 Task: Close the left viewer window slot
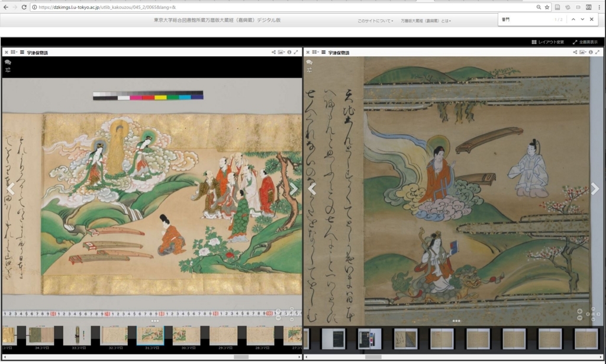[x=6, y=52]
